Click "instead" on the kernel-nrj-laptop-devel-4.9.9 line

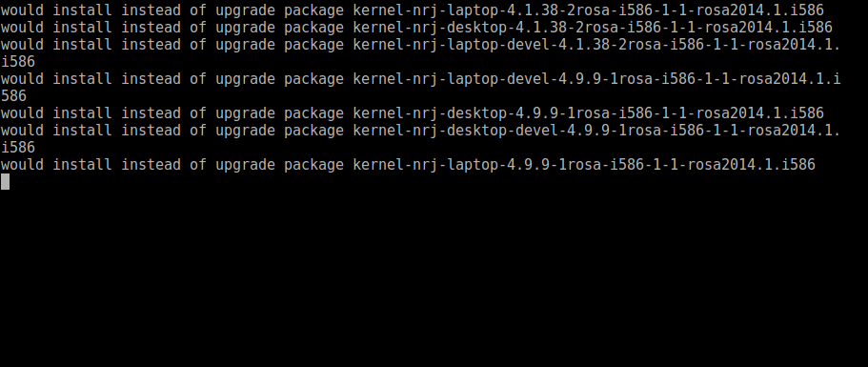point(151,78)
